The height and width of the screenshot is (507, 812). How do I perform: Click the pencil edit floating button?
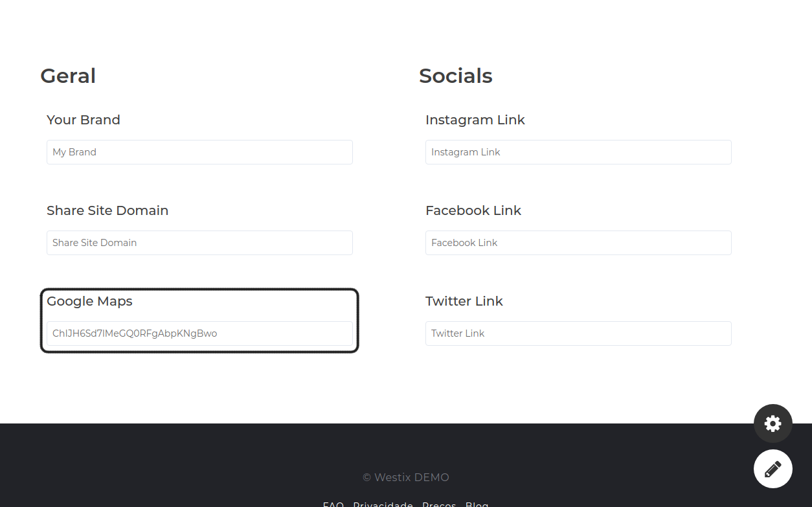pyautogui.click(x=773, y=469)
